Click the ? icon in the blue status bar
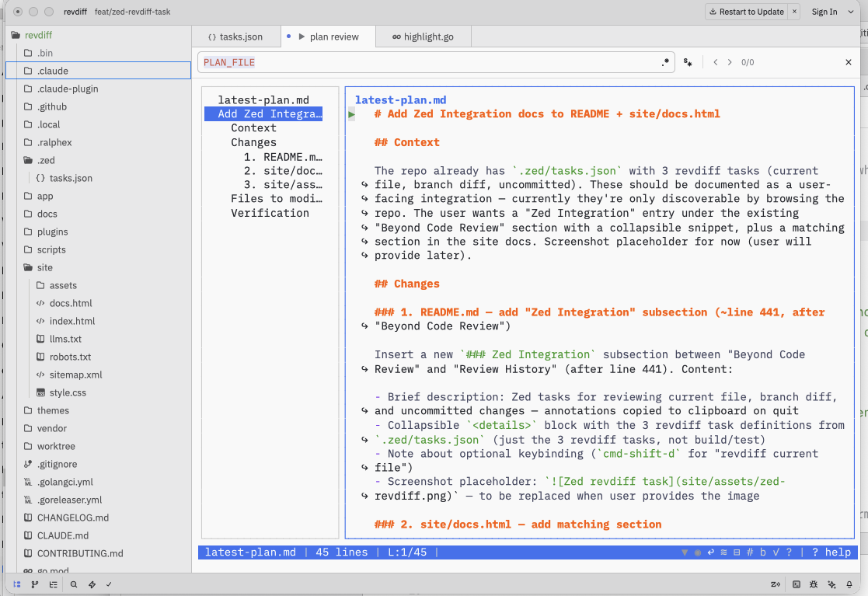Screen dimensions: 868x596 click(790, 552)
